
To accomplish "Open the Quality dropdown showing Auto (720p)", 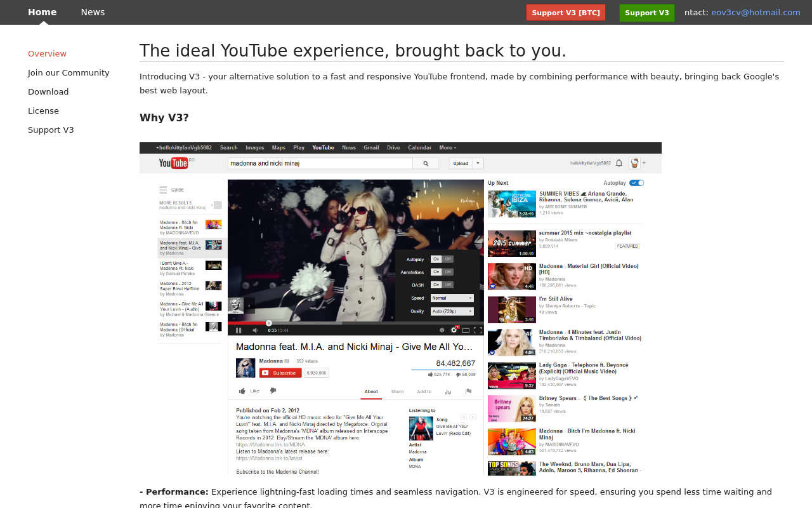I will pyautogui.click(x=452, y=311).
